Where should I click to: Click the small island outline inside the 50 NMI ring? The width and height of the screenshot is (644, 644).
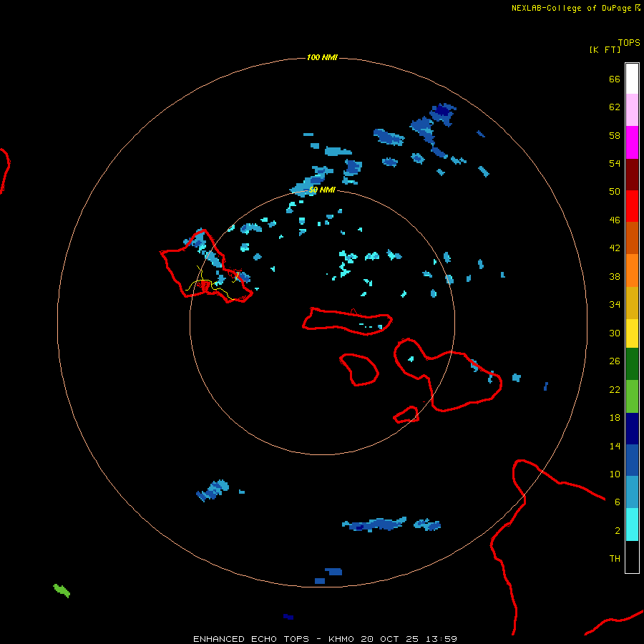pyautogui.click(x=359, y=370)
